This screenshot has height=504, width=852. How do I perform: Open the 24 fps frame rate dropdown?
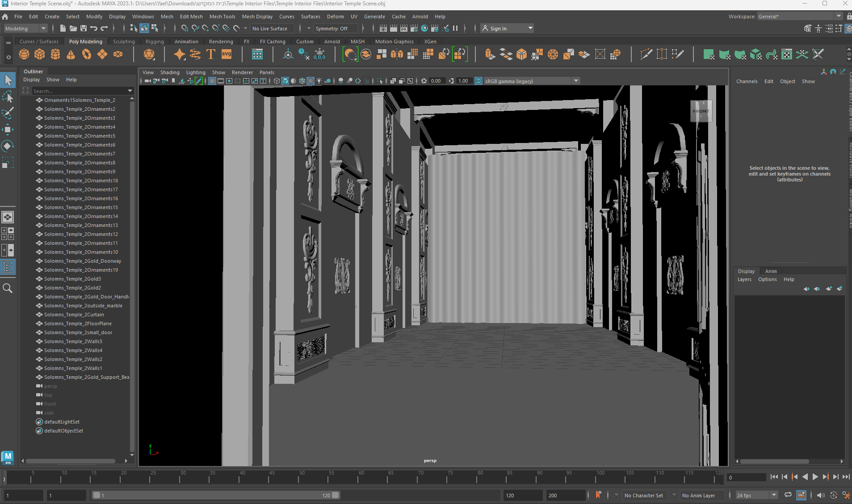click(774, 495)
